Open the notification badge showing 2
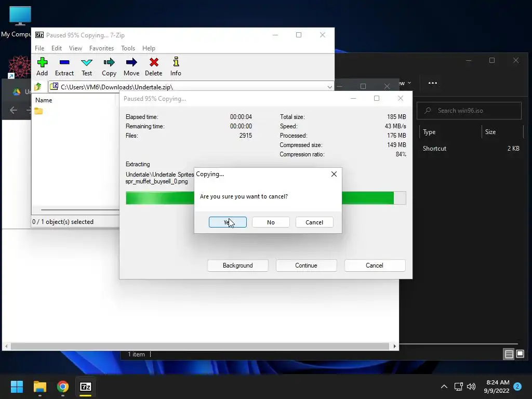 [x=517, y=387]
